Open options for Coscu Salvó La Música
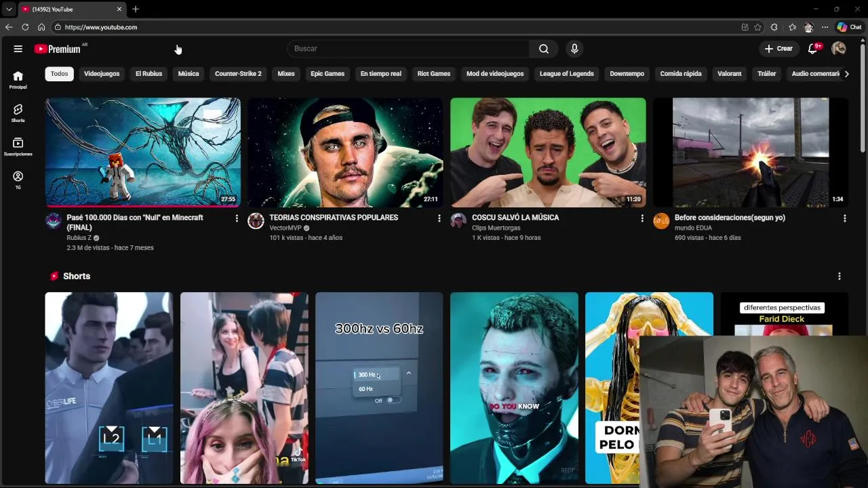This screenshot has height=488, width=868. (x=642, y=218)
